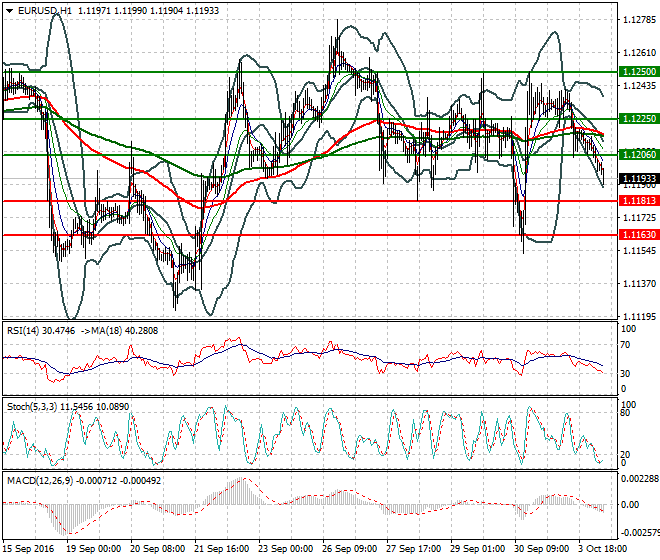This screenshot has width=660, height=560.
Task: Select the 3 Oct 18:00 time label
Action: point(603,549)
